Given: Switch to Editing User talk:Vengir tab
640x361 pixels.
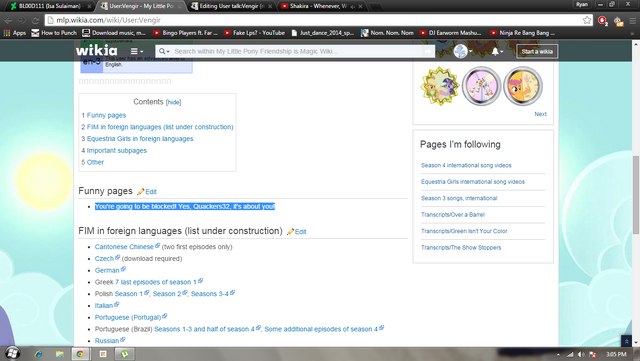Looking at the screenshot, I should (x=231, y=6).
